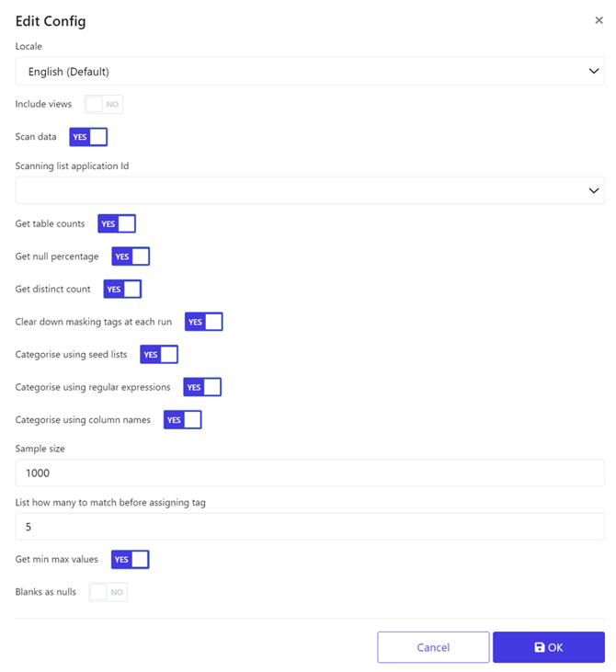This screenshot has height=672, width=616.
Task: Turn off the Scan data toggle
Action: [88, 137]
